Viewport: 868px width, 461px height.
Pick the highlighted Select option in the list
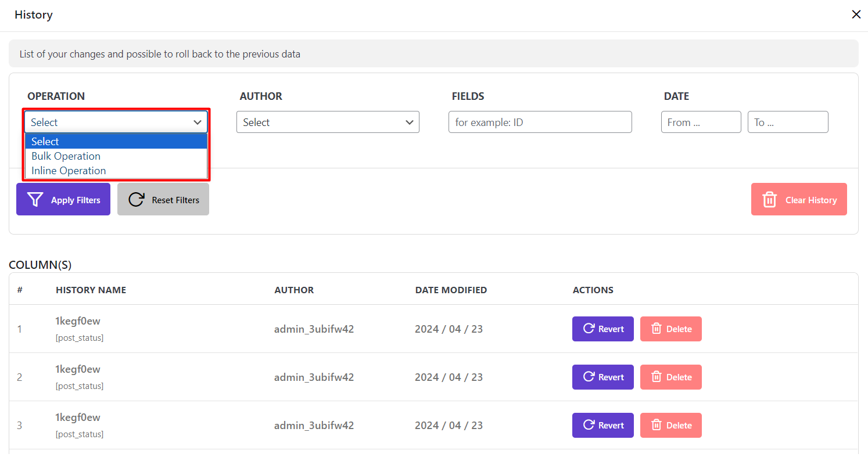(x=45, y=142)
